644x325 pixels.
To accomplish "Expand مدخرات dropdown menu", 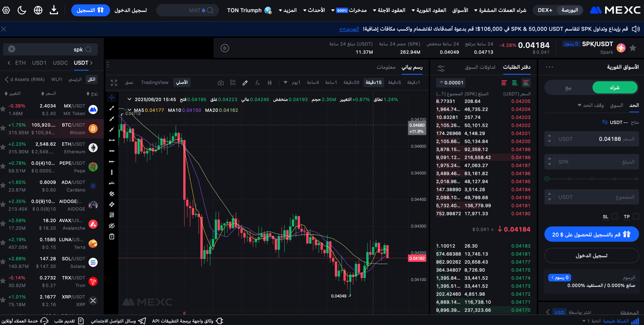I will 349,10.
